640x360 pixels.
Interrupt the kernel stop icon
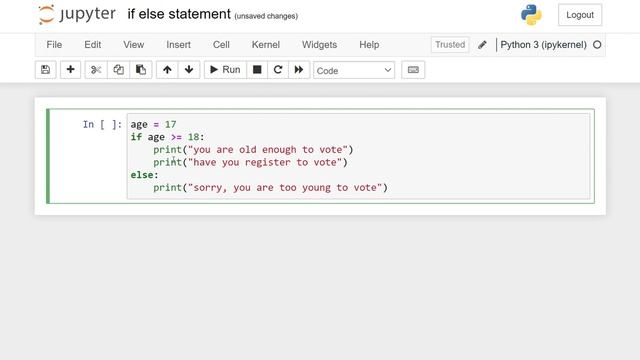pos(257,70)
